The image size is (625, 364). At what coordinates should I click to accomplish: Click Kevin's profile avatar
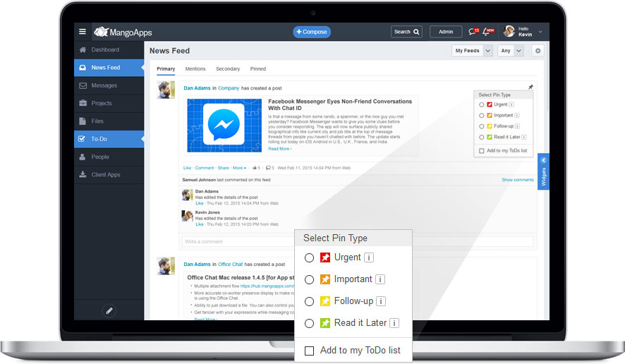[x=509, y=31]
